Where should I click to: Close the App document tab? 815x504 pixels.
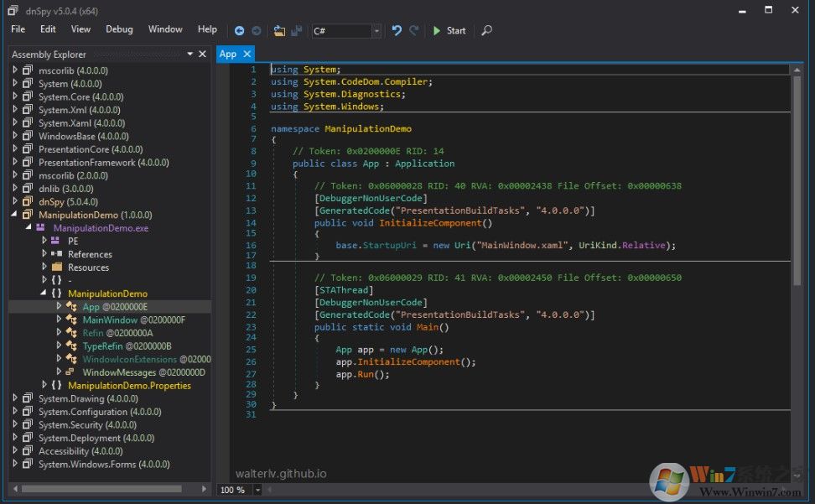pyautogui.click(x=247, y=54)
